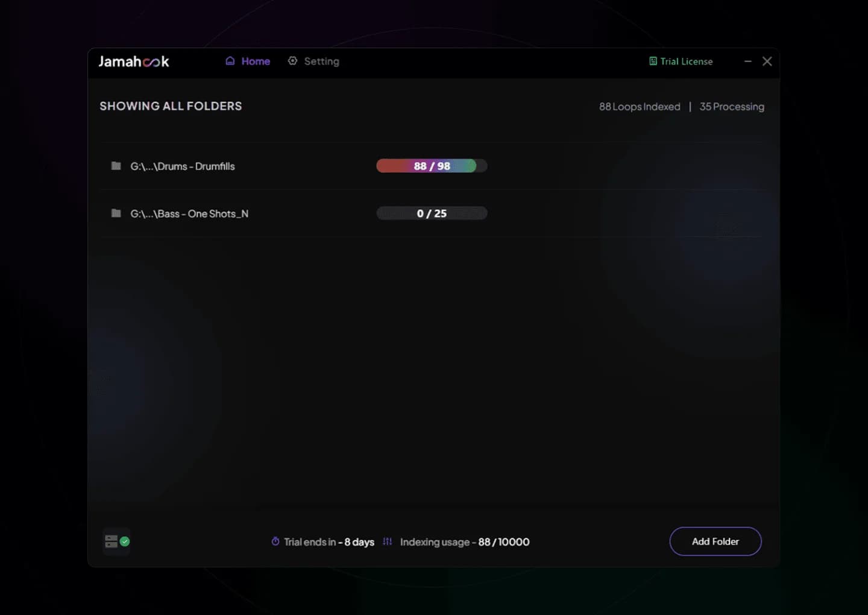The width and height of the screenshot is (868, 615).
Task: Select the G:\...\Drums - Drumfills folder row
Action: (x=183, y=166)
